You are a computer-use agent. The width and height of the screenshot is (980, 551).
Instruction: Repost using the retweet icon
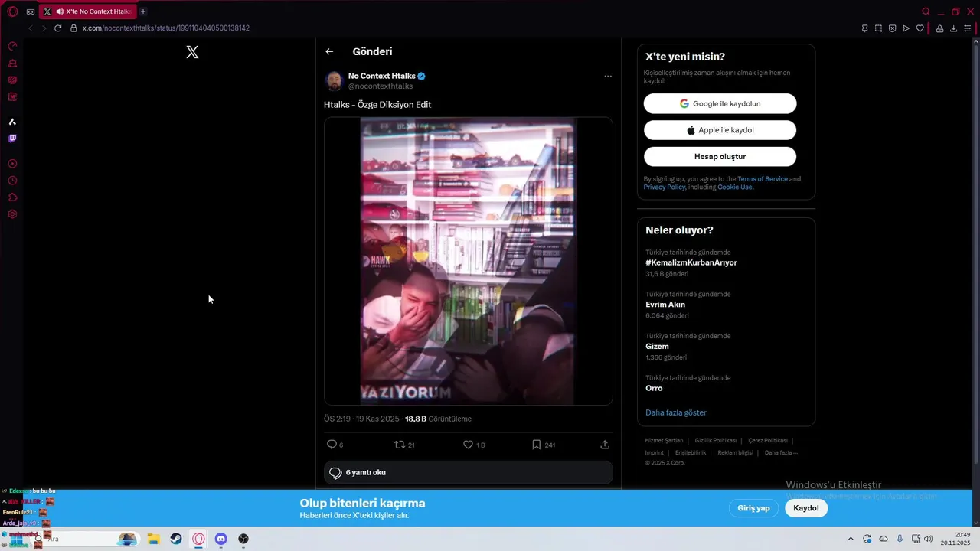[399, 445]
